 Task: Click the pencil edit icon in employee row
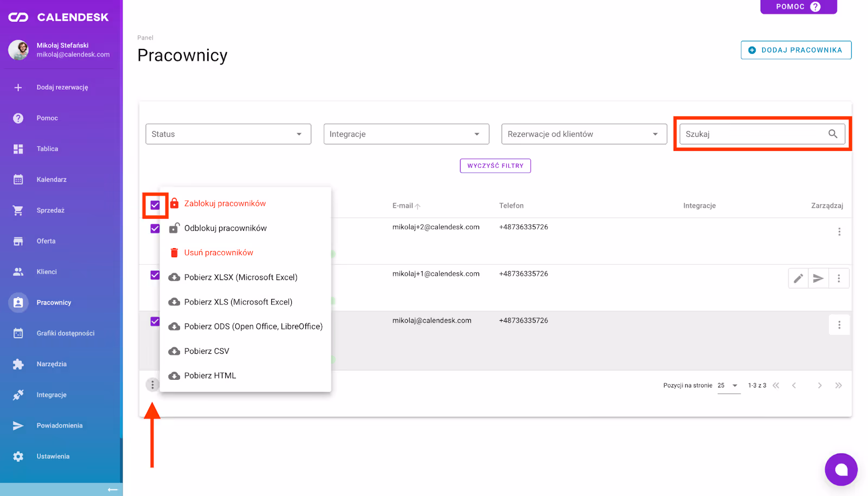(798, 278)
